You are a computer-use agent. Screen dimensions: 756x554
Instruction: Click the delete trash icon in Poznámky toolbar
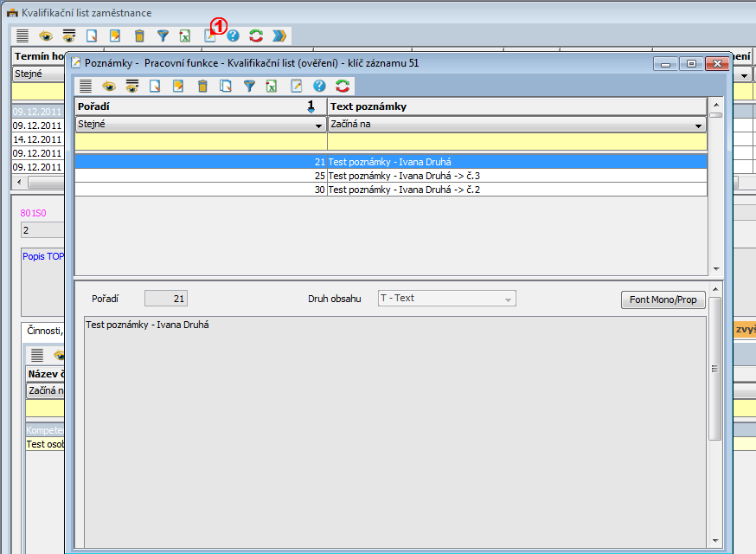[x=202, y=86]
